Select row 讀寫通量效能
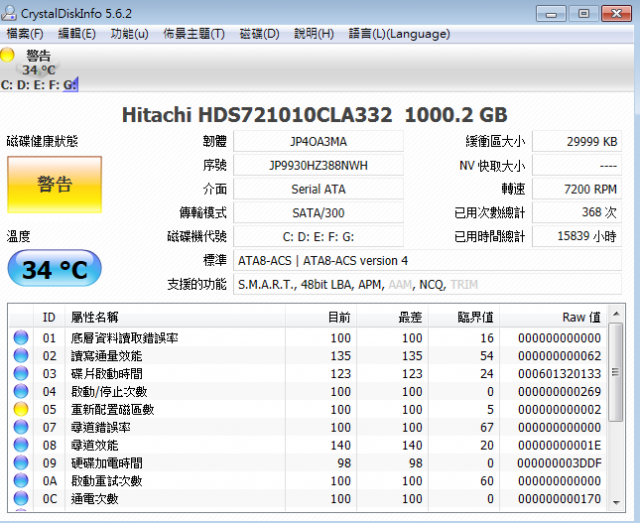Viewport: 640px width, 523px height. (308, 356)
